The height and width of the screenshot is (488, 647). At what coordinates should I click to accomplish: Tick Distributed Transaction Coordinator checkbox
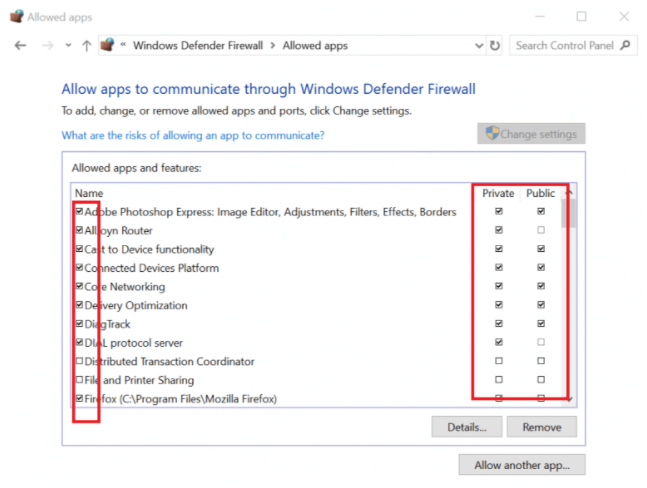click(79, 361)
